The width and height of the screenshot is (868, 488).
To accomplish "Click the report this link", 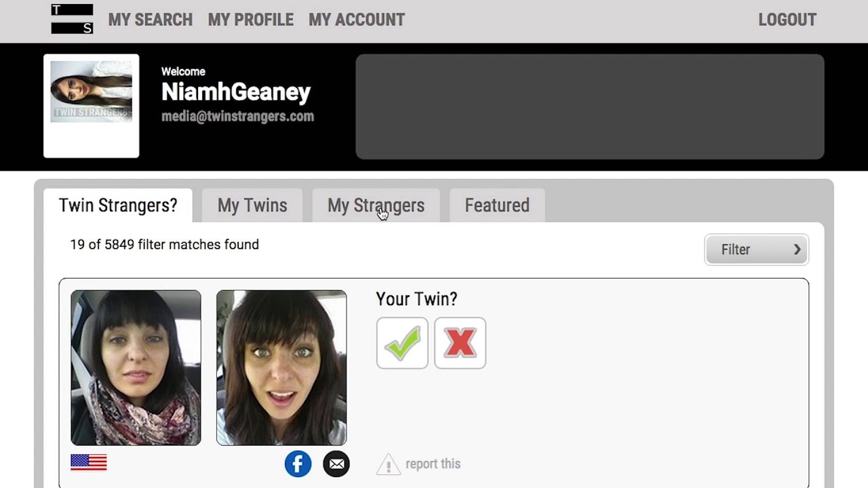I will tap(433, 464).
